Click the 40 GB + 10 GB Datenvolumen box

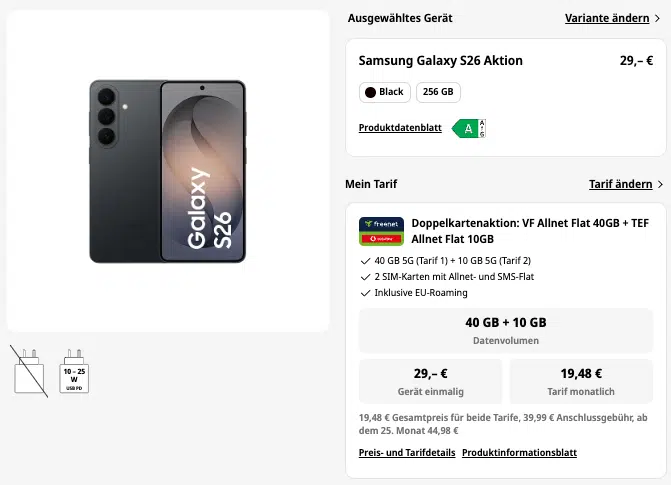[506, 330]
